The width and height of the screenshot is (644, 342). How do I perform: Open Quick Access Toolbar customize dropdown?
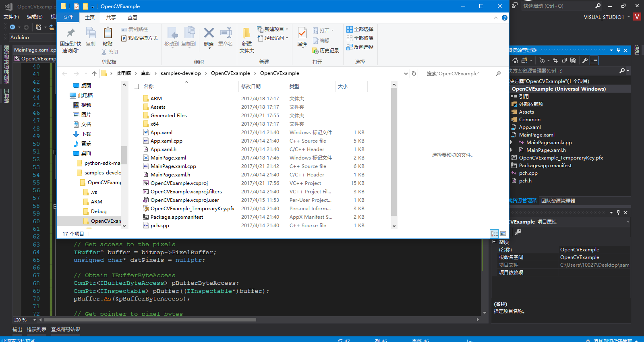click(93, 6)
